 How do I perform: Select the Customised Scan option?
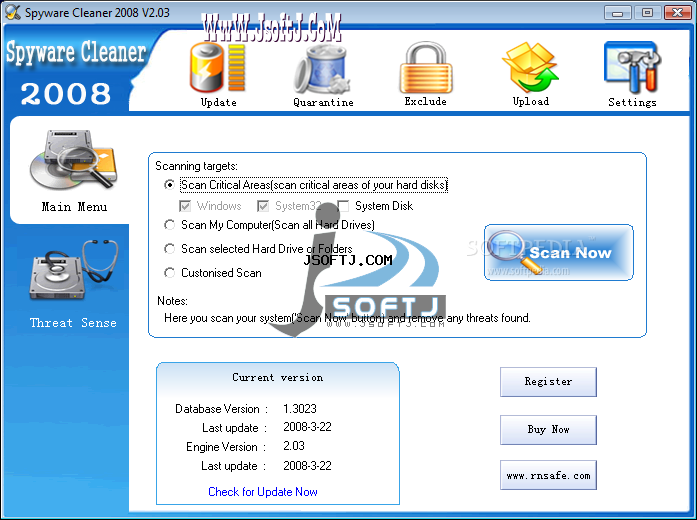(169, 272)
